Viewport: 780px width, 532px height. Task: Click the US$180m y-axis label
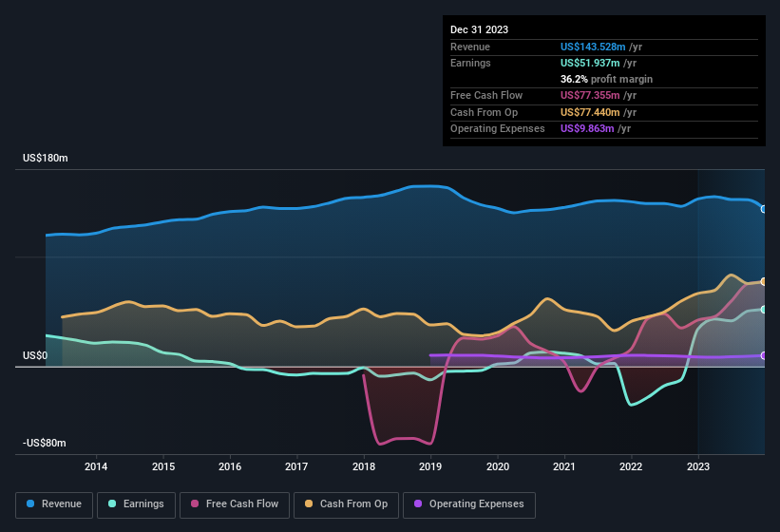coord(46,158)
